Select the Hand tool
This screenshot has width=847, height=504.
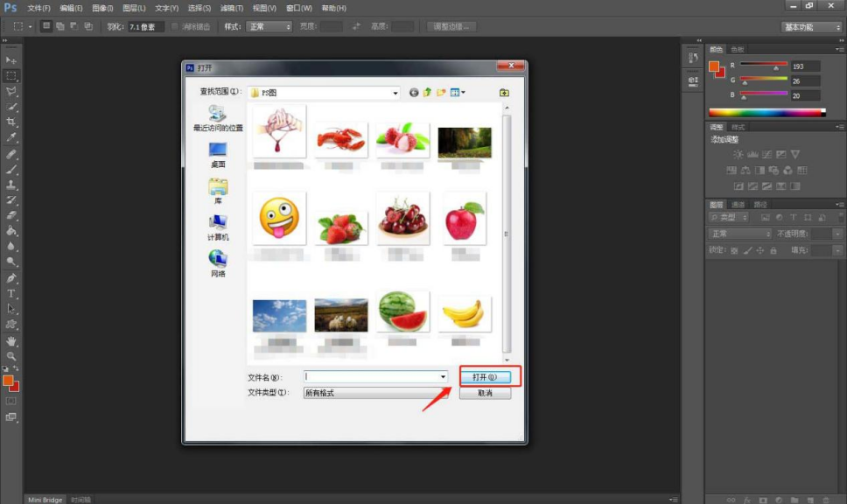pyautogui.click(x=11, y=340)
